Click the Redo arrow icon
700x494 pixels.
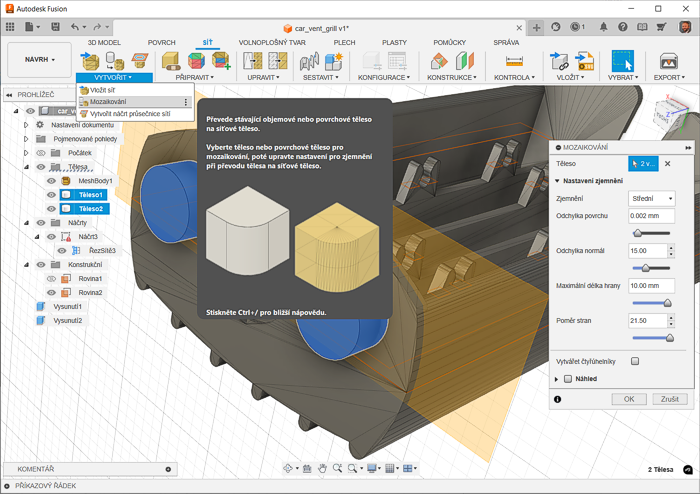tap(97, 27)
